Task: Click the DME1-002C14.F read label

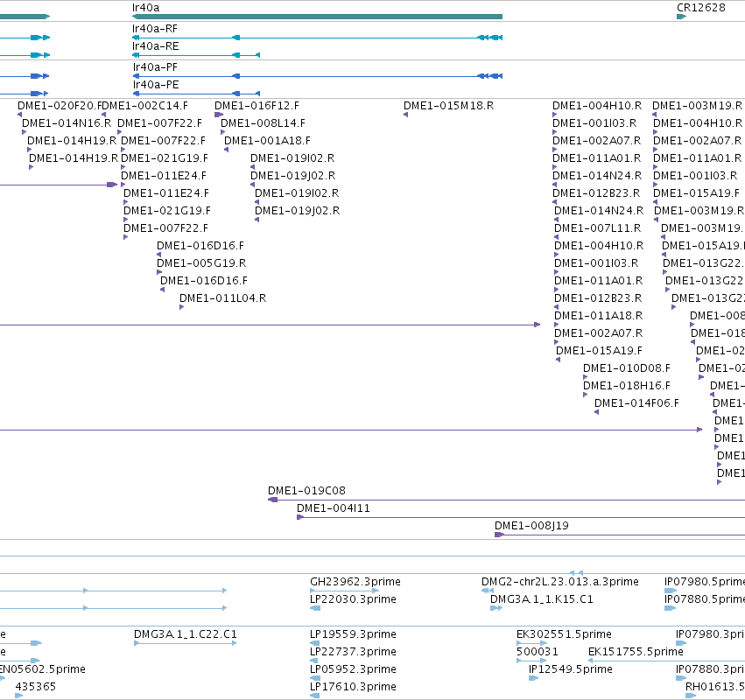Action: [x=145, y=105]
